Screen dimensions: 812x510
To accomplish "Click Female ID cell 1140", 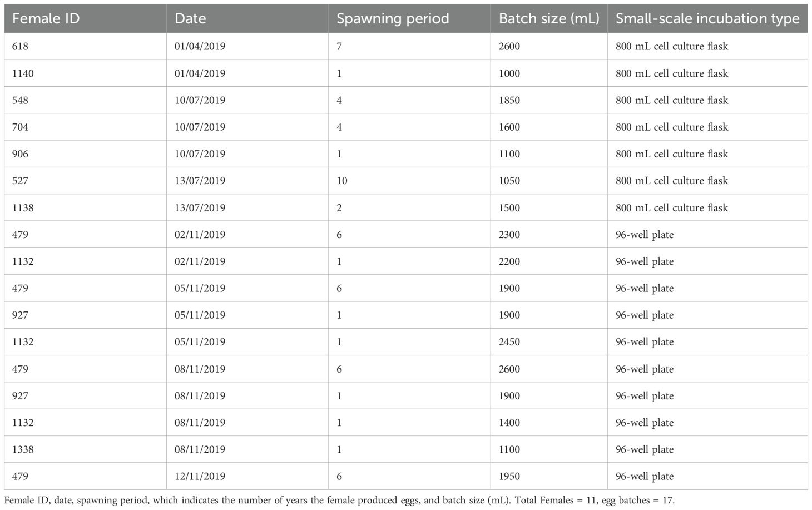I will [x=23, y=73].
